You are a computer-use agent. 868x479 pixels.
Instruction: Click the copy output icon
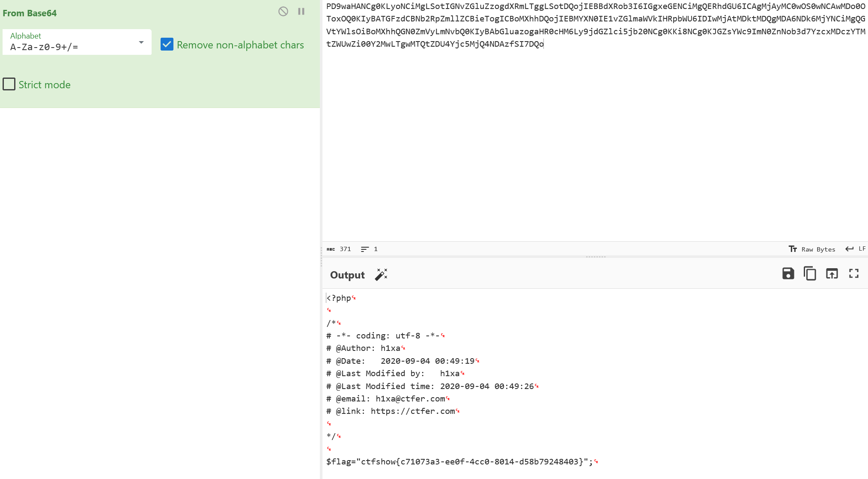(x=809, y=274)
